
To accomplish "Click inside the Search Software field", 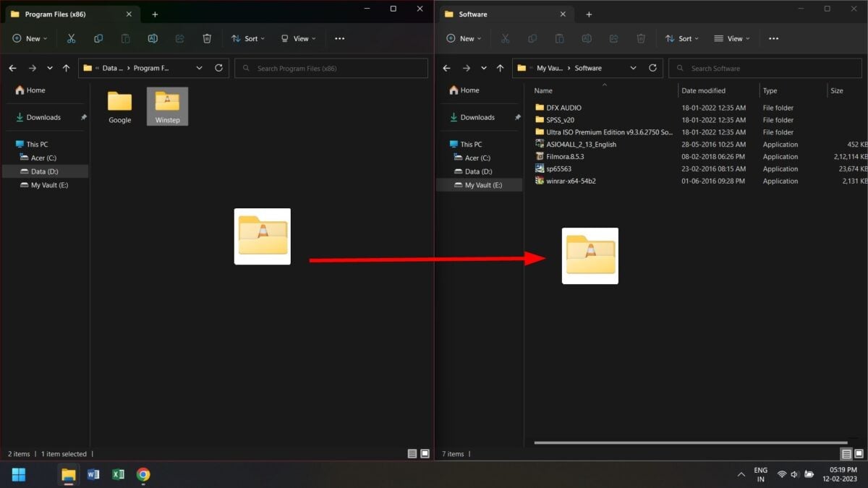I will click(x=765, y=67).
